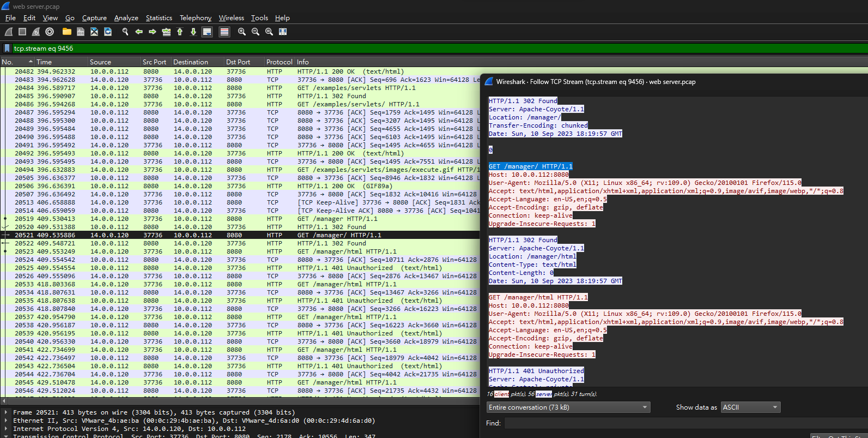
Task: Open the Capture menu
Action: (x=94, y=18)
